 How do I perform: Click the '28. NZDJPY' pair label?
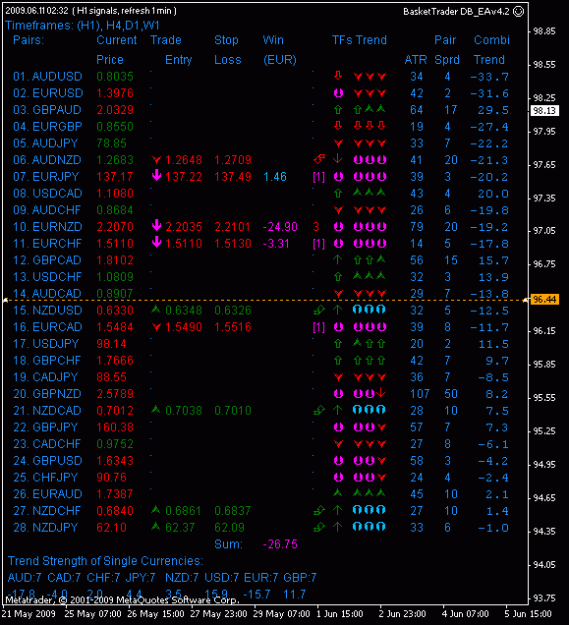click(x=45, y=527)
